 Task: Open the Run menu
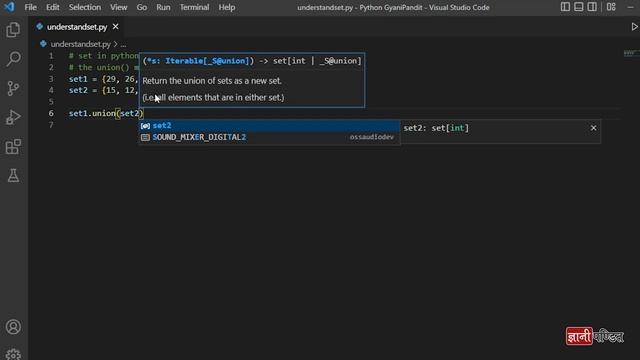tap(163, 7)
